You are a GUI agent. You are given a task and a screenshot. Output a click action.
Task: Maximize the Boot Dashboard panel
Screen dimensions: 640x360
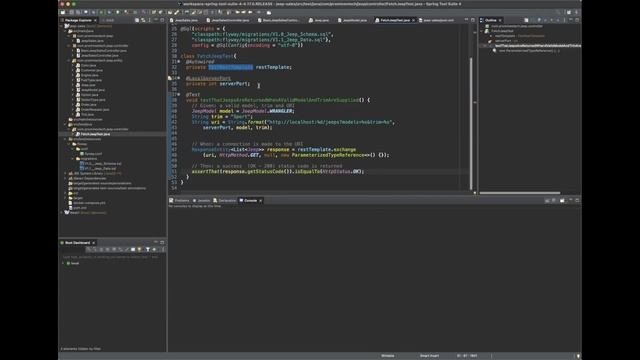point(162,242)
